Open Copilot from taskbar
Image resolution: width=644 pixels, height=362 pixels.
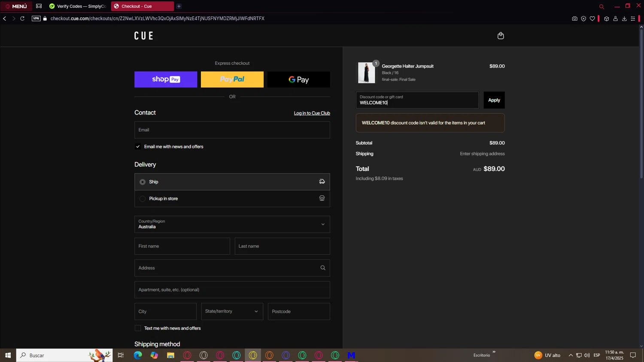[x=154, y=355]
